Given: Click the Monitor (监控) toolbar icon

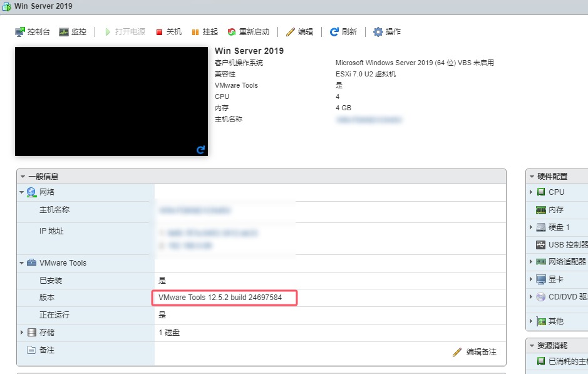Looking at the screenshot, I should click(x=73, y=32).
